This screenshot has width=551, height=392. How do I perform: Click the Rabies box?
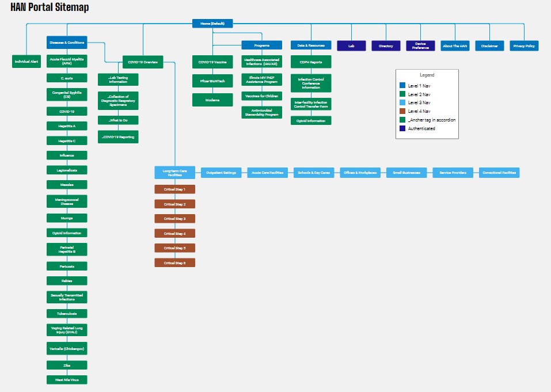pos(67,281)
